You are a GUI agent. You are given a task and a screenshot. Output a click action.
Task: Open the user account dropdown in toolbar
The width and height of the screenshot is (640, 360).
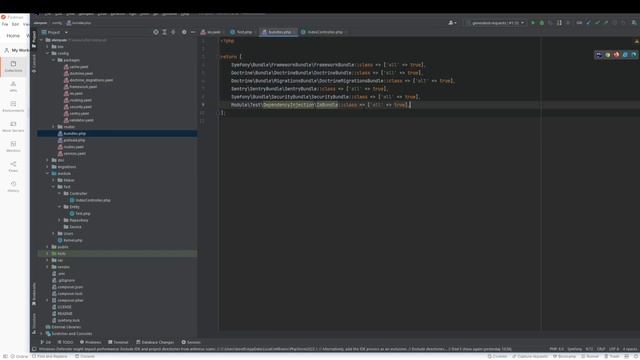click(x=452, y=23)
